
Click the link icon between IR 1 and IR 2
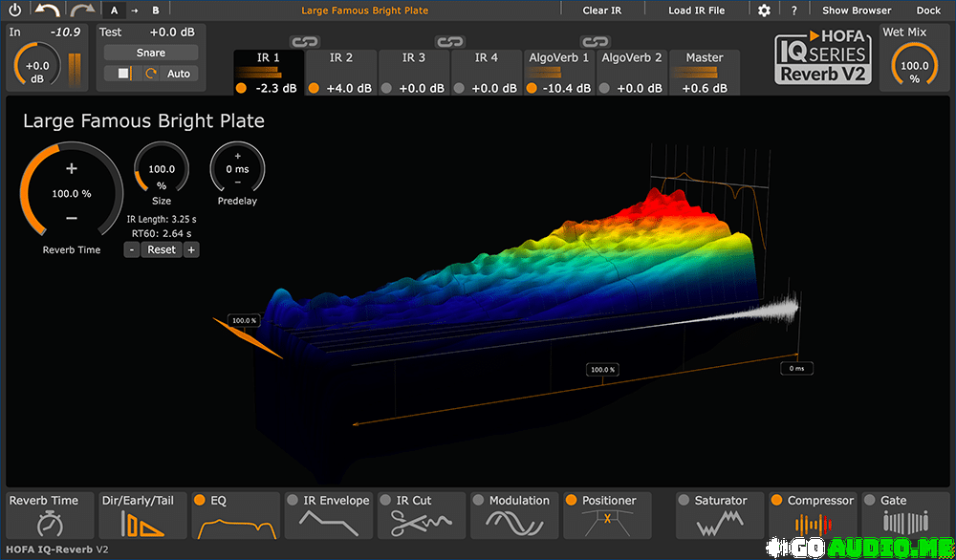click(x=304, y=42)
